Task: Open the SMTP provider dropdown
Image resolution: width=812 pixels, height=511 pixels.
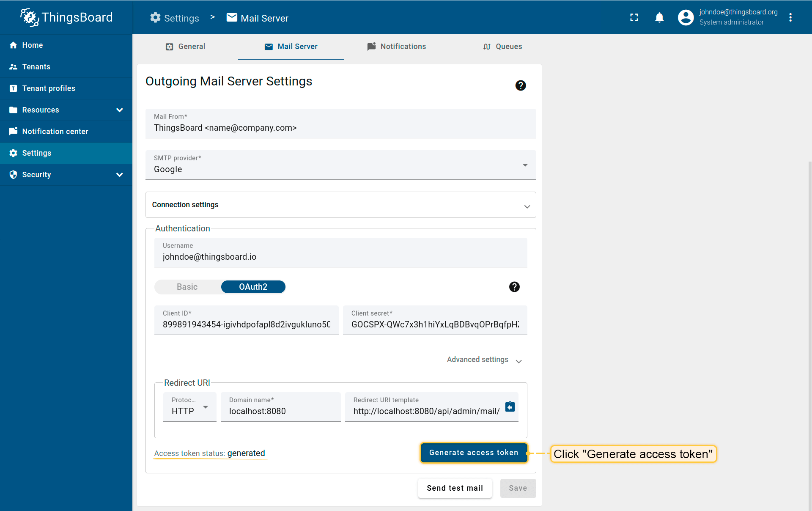Action: click(340, 165)
